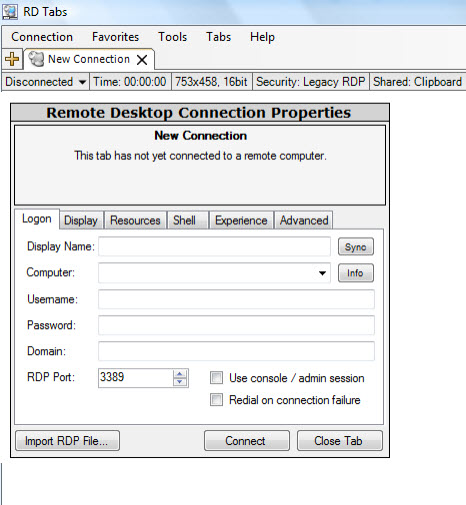Click Import RDP File button
The image size is (466, 505).
pyautogui.click(x=67, y=441)
